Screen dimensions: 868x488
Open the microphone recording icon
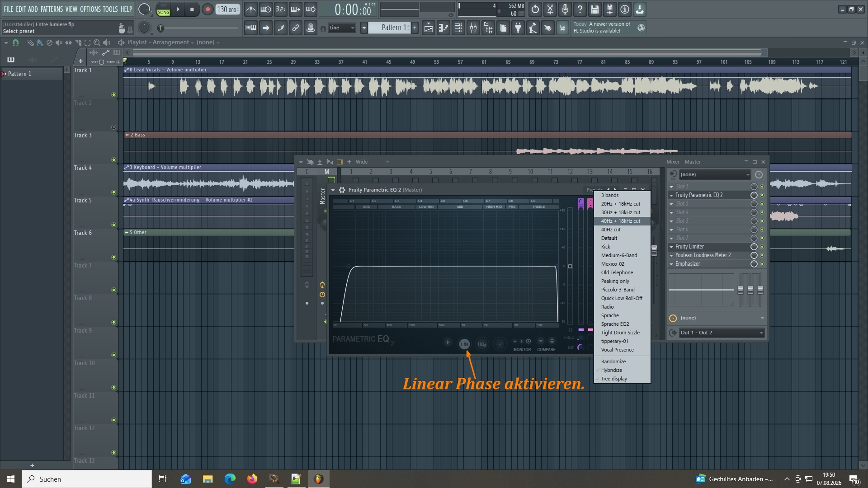pyautogui.click(x=565, y=9)
